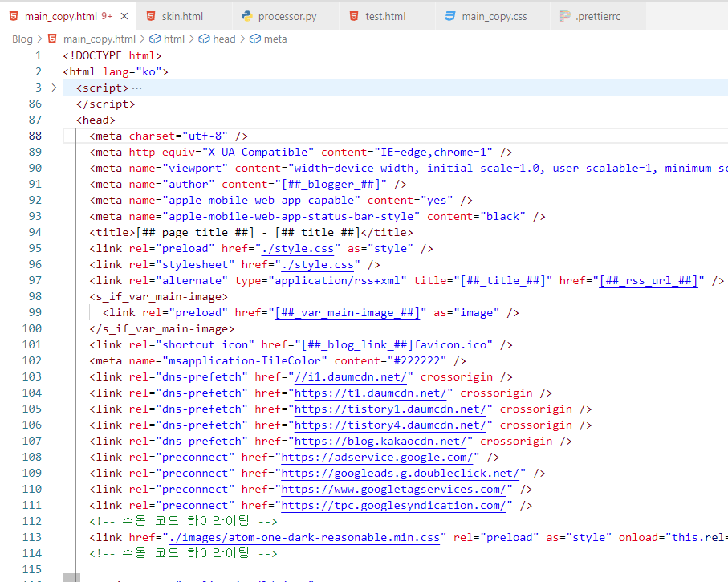Image resolution: width=728 pixels, height=582 pixels.
Task: Click the https://t1.daumcdn.net/ link
Action: [x=371, y=393]
